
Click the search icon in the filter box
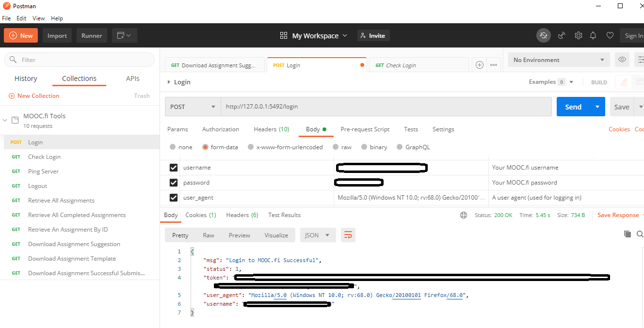[x=12, y=60]
